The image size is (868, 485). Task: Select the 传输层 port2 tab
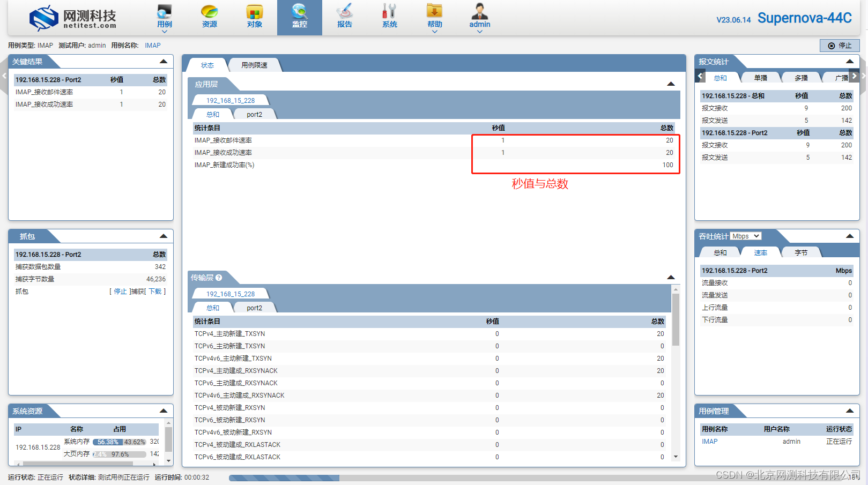[x=255, y=308]
